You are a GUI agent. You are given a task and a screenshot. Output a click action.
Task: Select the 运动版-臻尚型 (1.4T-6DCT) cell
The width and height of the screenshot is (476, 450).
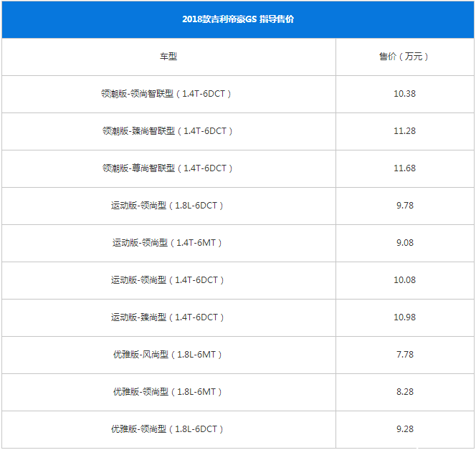tap(168, 317)
